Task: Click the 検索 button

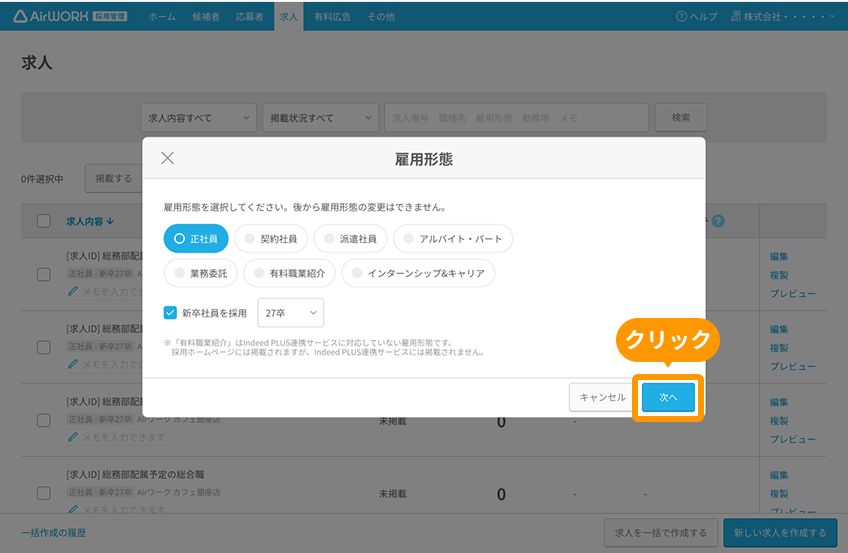Action: (x=681, y=117)
